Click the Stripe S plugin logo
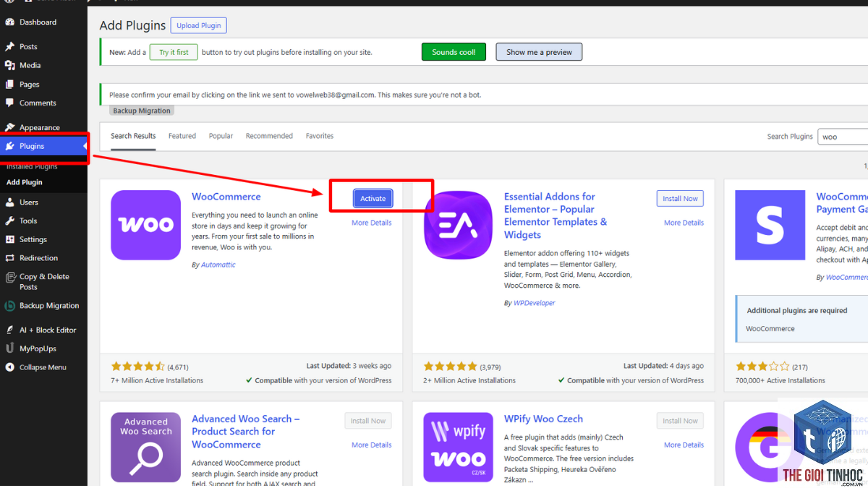Viewport: 868px width, 488px height. pyautogui.click(x=770, y=225)
